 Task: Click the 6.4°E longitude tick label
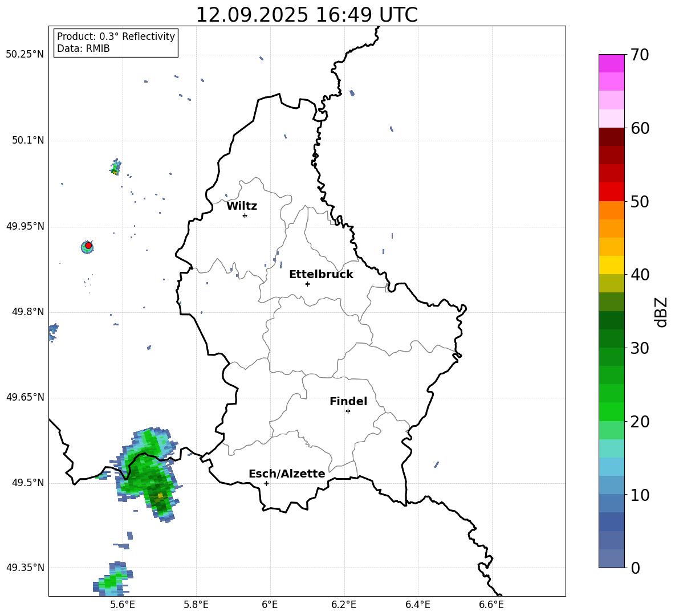coord(417,605)
